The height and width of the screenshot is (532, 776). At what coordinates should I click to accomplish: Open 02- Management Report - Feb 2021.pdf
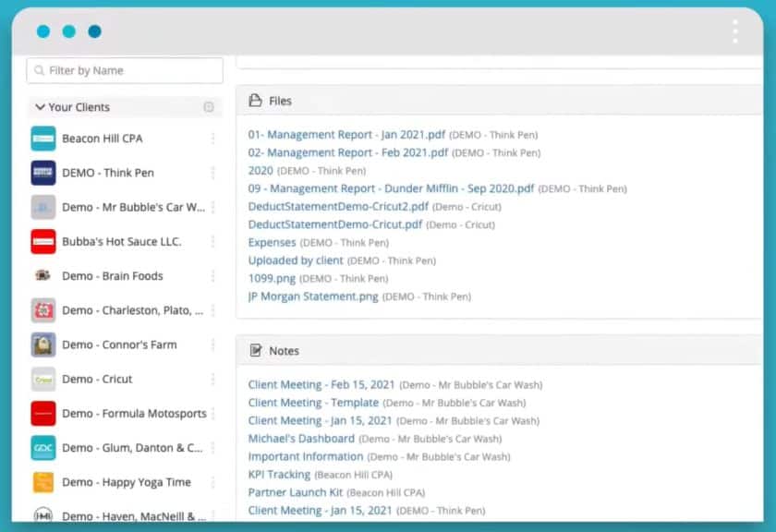pyautogui.click(x=348, y=152)
